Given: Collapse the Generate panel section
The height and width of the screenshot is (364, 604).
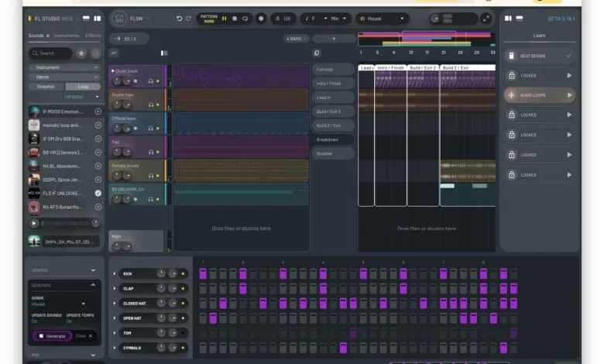Looking at the screenshot, I should tap(93, 285).
